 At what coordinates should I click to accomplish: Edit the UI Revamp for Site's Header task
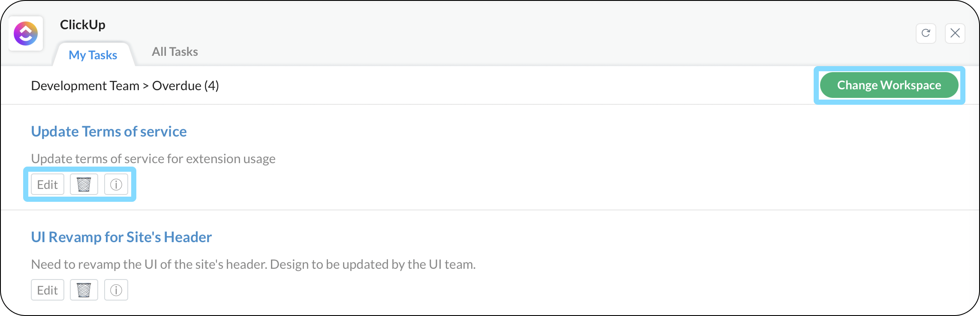pyautogui.click(x=48, y=290)
